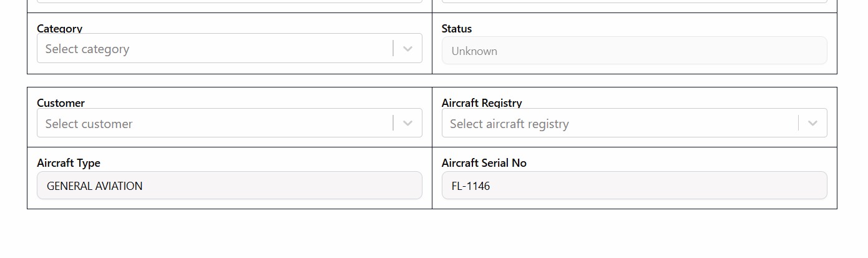
Task: Click the 'Select category' placeholder text
Action: click(87, 49)
